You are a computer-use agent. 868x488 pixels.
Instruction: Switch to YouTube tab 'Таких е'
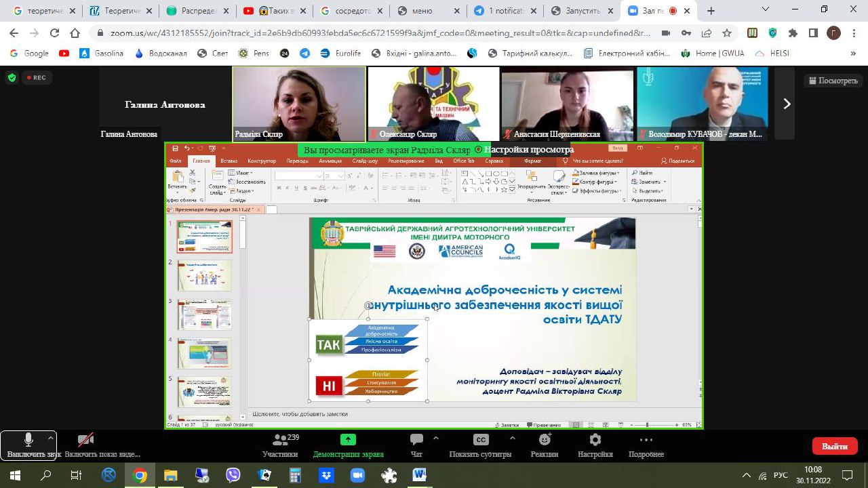point(275,11)
